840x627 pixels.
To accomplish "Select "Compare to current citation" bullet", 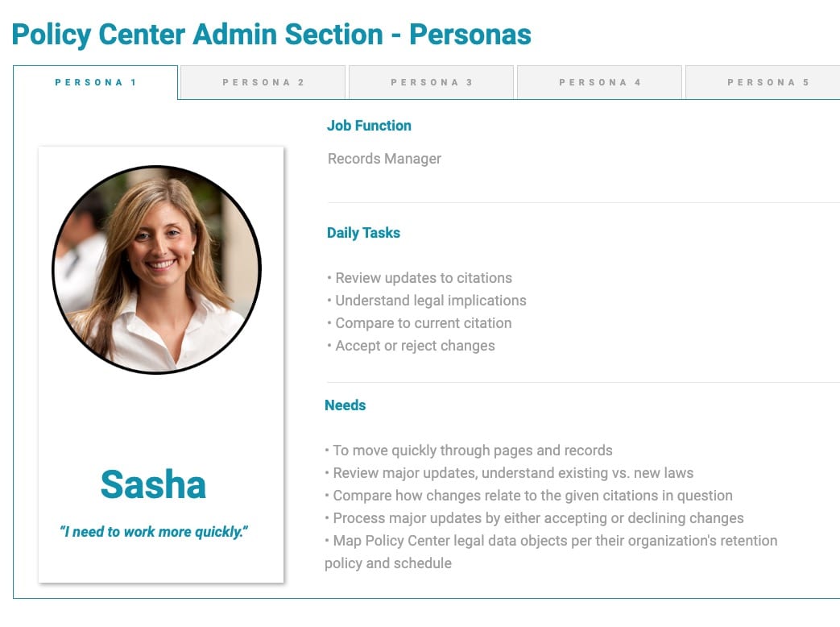I will coord(419,322).
